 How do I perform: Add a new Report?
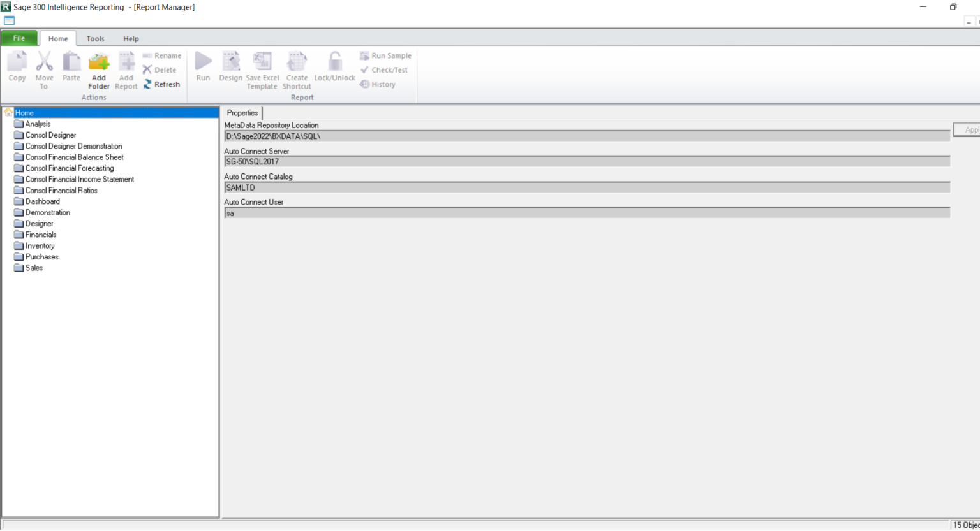(x=126, y=70)
